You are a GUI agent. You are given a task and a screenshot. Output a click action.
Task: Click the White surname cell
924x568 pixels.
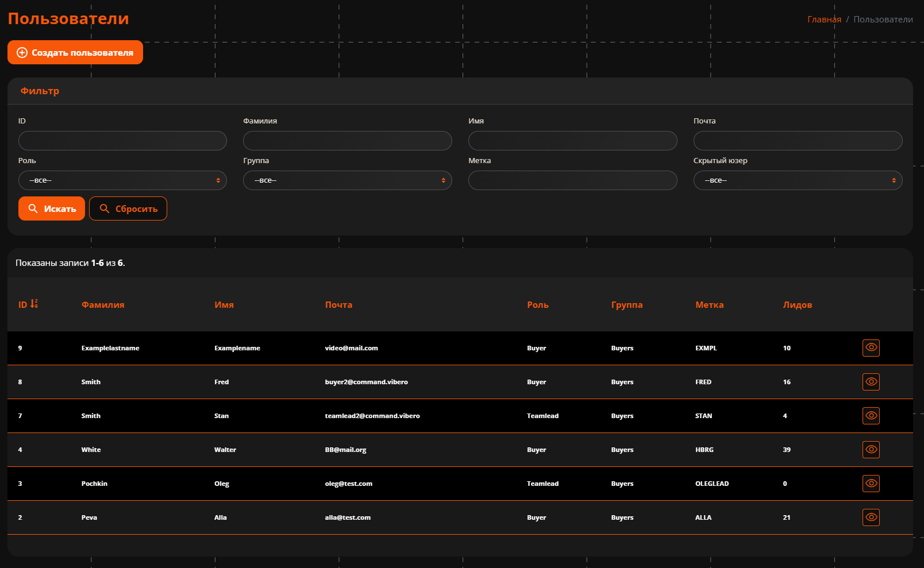point(91,450)
